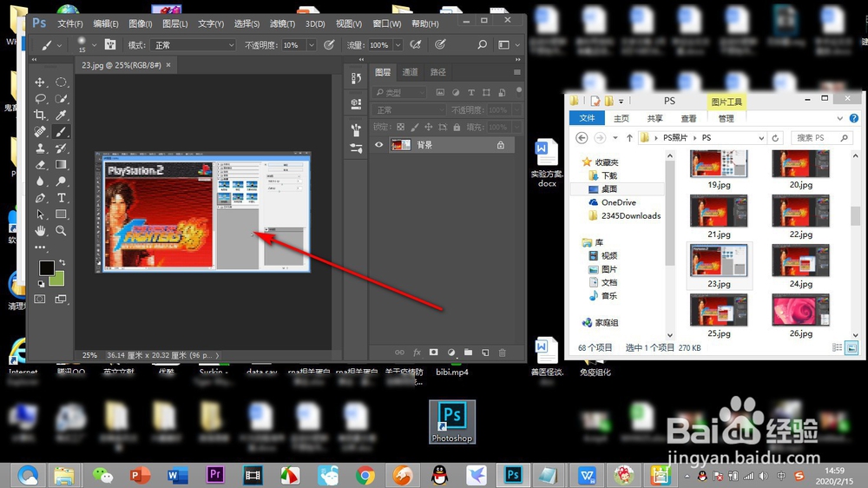Select the Quick Selection tool

click(61, 99)
